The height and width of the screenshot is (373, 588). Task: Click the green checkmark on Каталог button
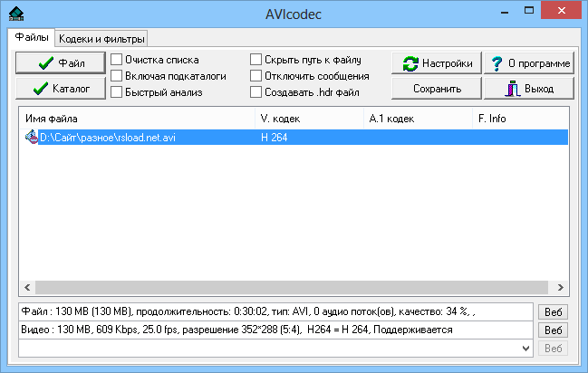[x=41, y=89]
